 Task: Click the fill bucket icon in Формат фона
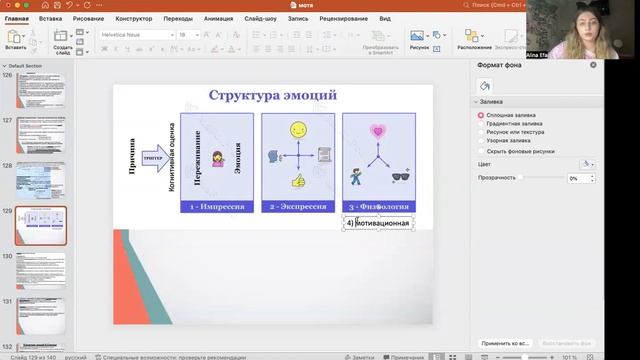(x=484, y=86)
